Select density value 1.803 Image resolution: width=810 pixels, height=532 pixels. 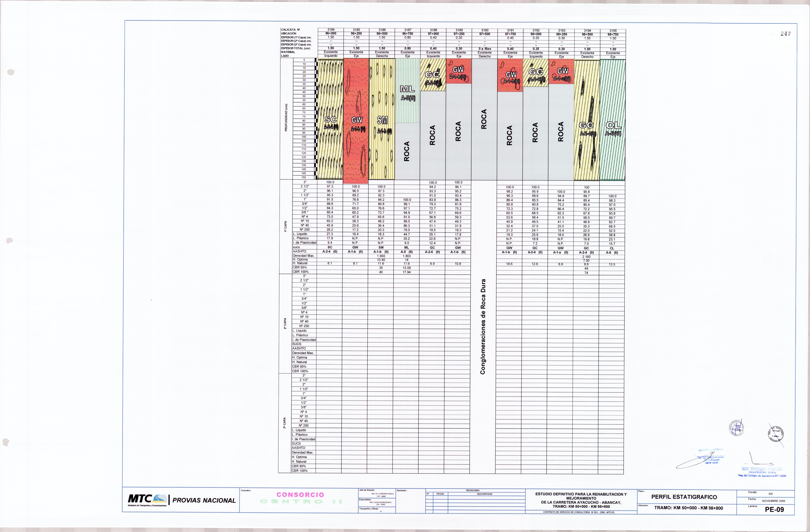(407, 256)
